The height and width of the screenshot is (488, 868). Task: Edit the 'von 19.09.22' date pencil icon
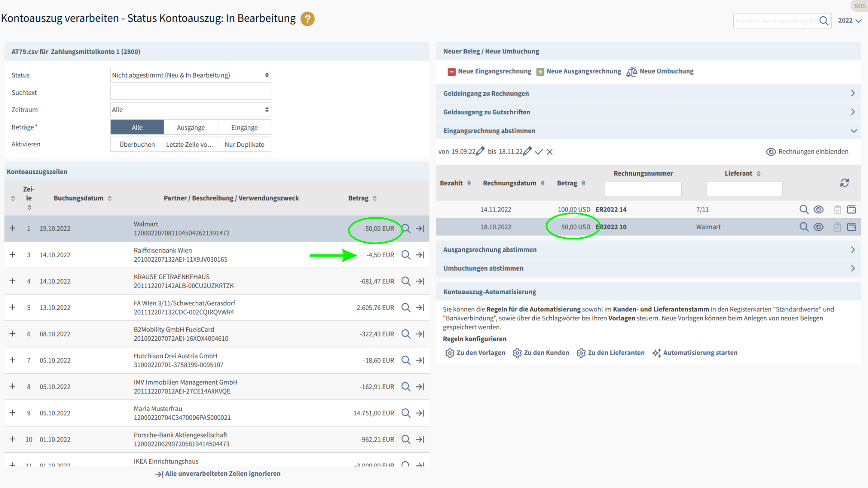[480, 151]
